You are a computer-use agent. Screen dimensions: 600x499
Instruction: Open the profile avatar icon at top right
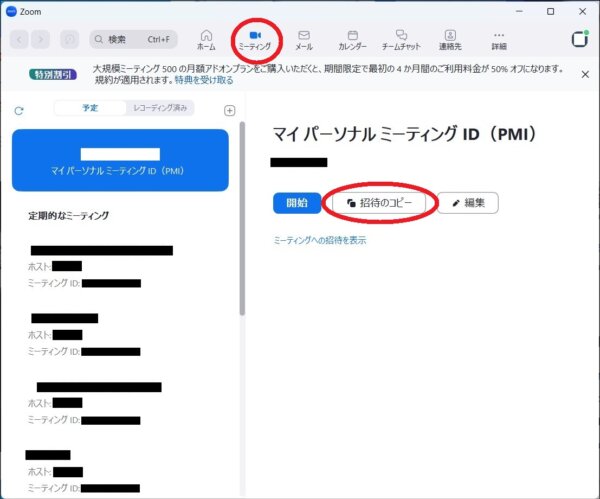pos(578,39)
